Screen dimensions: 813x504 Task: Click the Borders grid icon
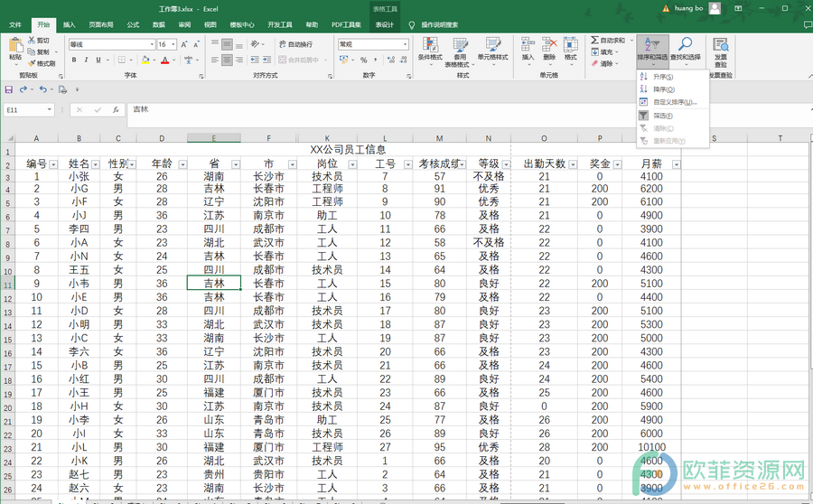[x=121, y=60]
